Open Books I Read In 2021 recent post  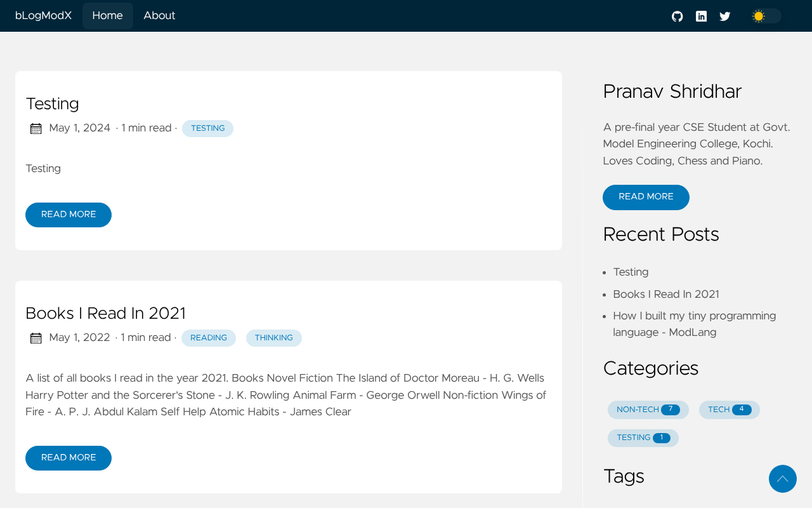(x=666, y=294)
